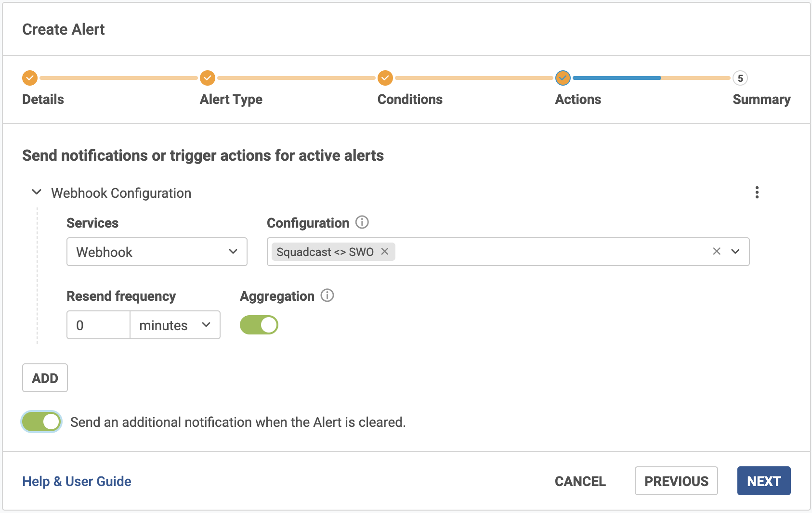Collapse the Webhook Configuration section
The image size is (812, 513).
[37, 192]
